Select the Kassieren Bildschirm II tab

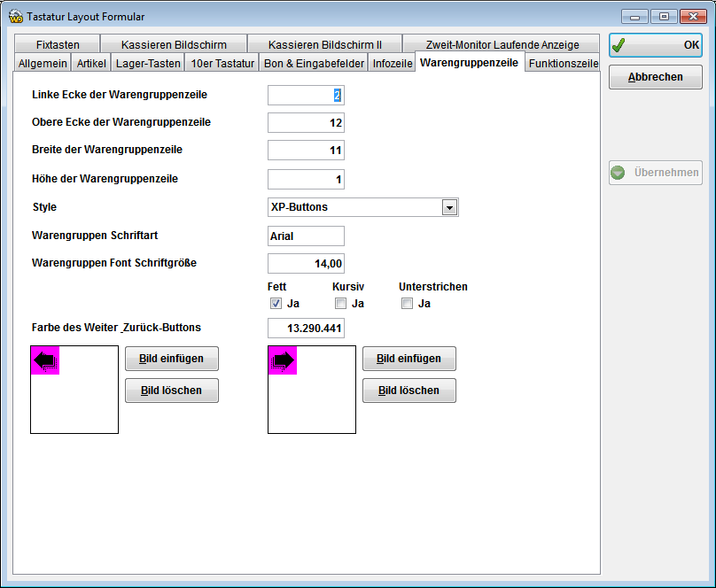tap(324, 44)
